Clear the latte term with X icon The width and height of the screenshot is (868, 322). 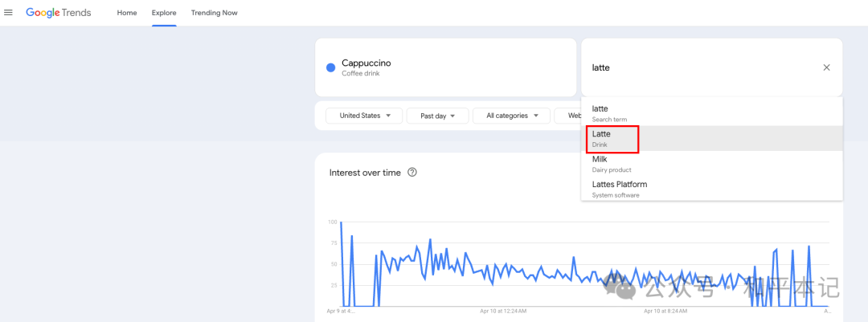(826, 67)
